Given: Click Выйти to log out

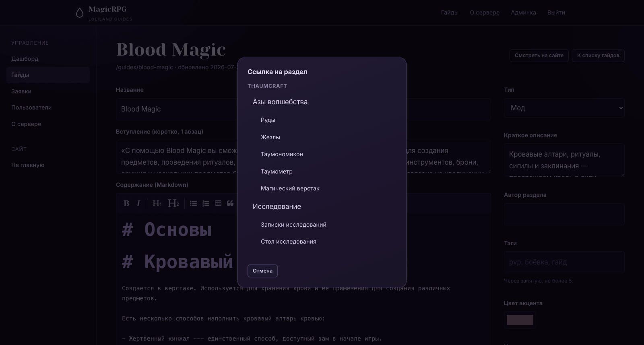Looking at the screenshot, I should click(x=556, y=12).
